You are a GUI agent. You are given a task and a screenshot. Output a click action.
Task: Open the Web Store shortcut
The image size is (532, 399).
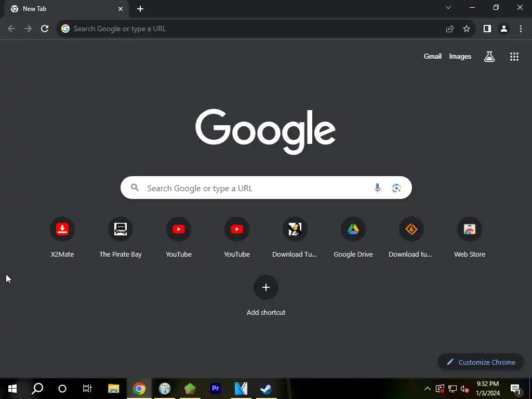[470, 237]
